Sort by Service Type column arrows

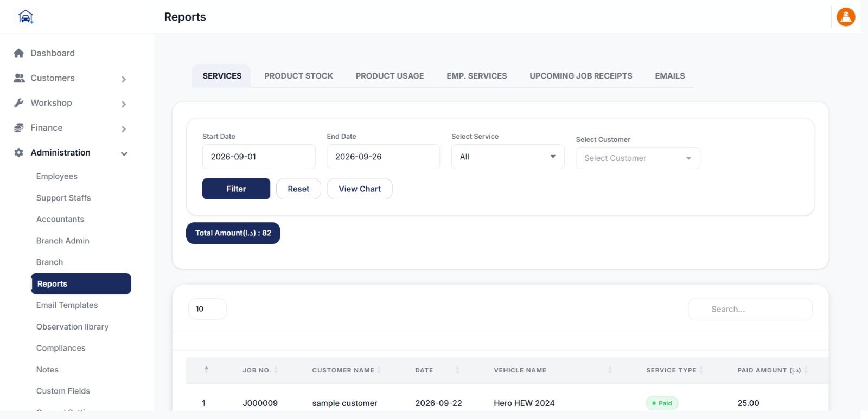(701, 370)
